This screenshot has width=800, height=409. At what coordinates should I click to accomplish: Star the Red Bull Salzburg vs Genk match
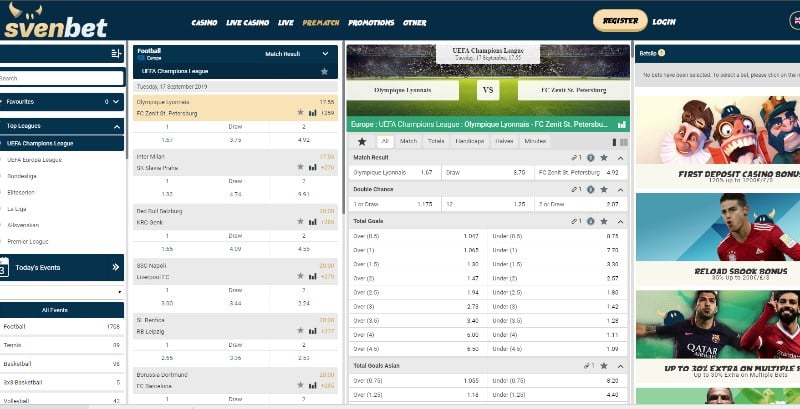pyautogui.click(x=301, y=221)
